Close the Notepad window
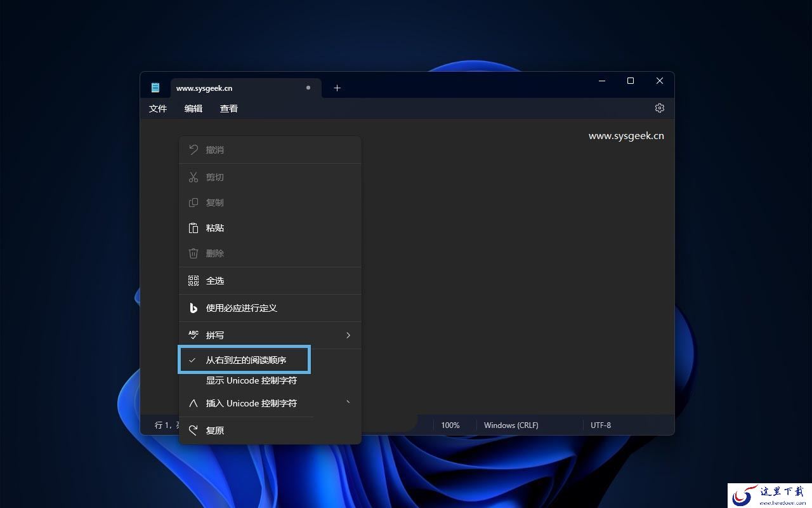 pyautogui.click(x=660, y=81)
